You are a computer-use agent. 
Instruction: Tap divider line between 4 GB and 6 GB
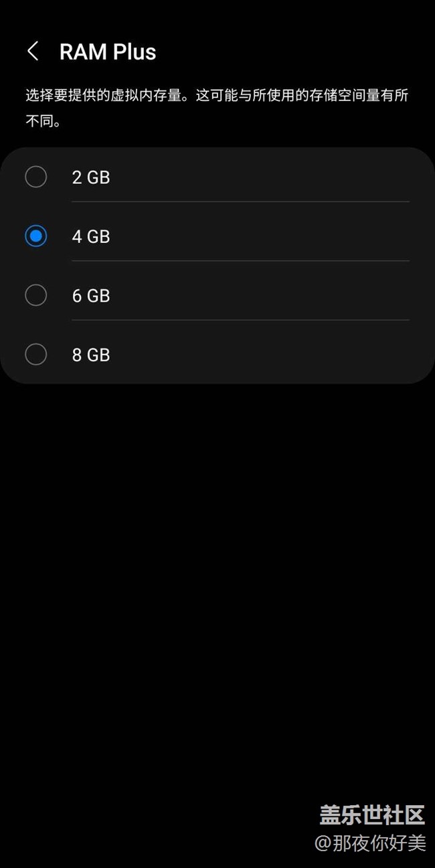click(x=240, y=260)
